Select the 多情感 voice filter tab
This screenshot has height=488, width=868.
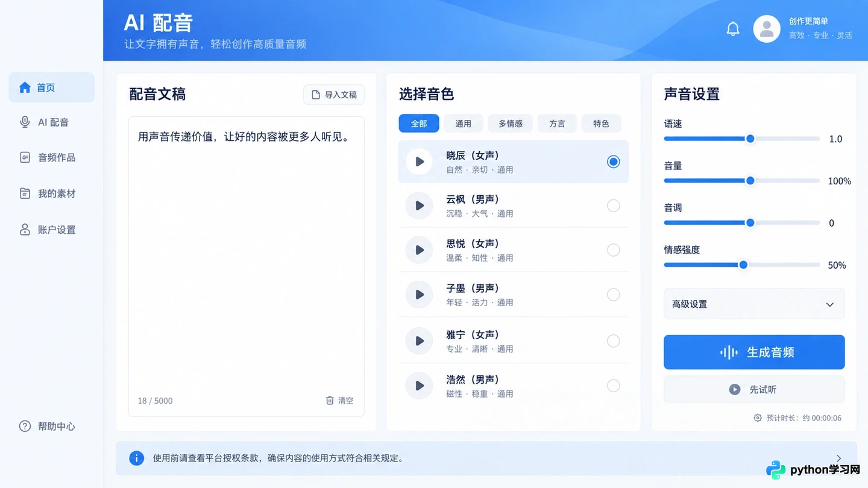point(511,124)
